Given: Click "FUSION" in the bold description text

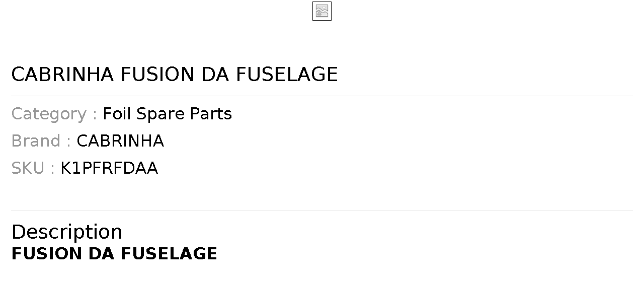Looking at the screenshot, I should 47,254.
